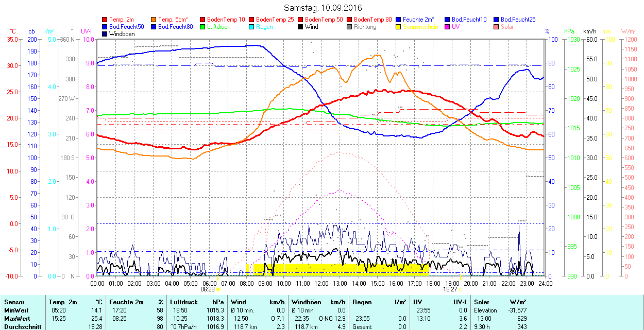Click the W/m² axis unit label
Screen dimensions: 644x330
[x=628, y=31]
